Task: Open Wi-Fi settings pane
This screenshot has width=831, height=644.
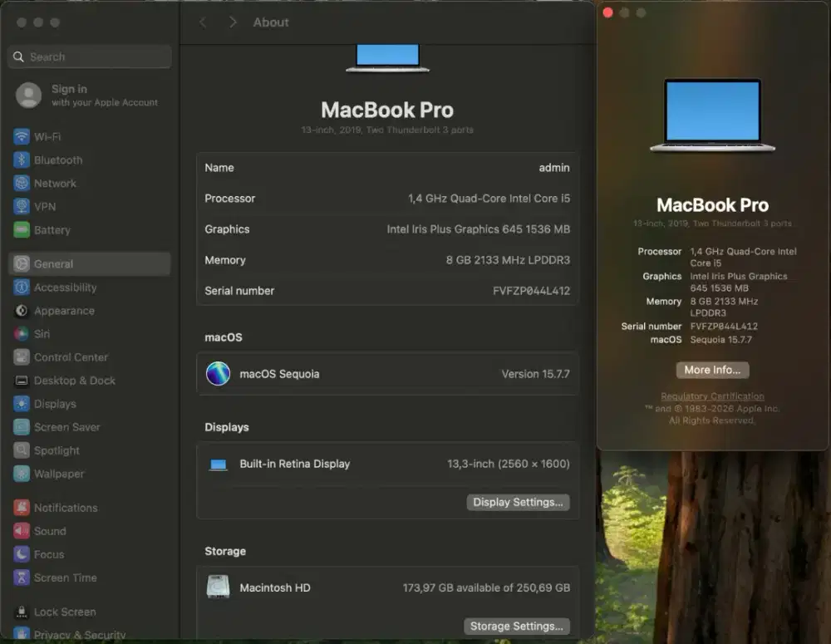Action: tap(89, 136)
